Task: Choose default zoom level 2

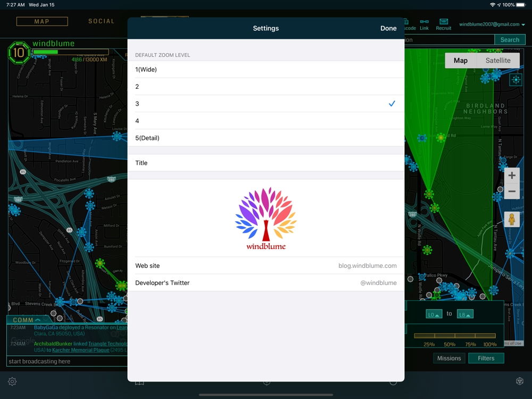Action: [x=265, y=87]
